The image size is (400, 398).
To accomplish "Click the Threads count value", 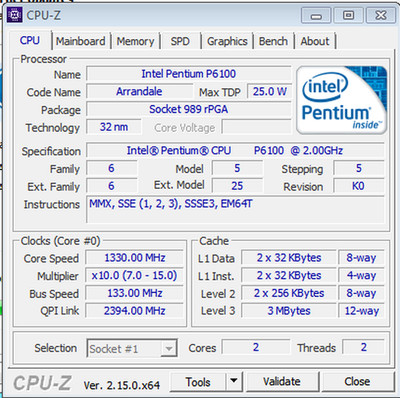I will (363, 347).
